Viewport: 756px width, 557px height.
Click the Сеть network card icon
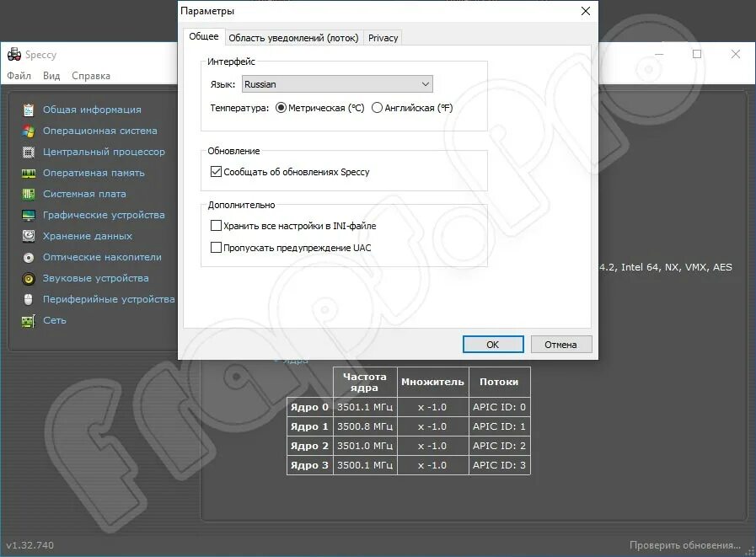coord(29,321)
